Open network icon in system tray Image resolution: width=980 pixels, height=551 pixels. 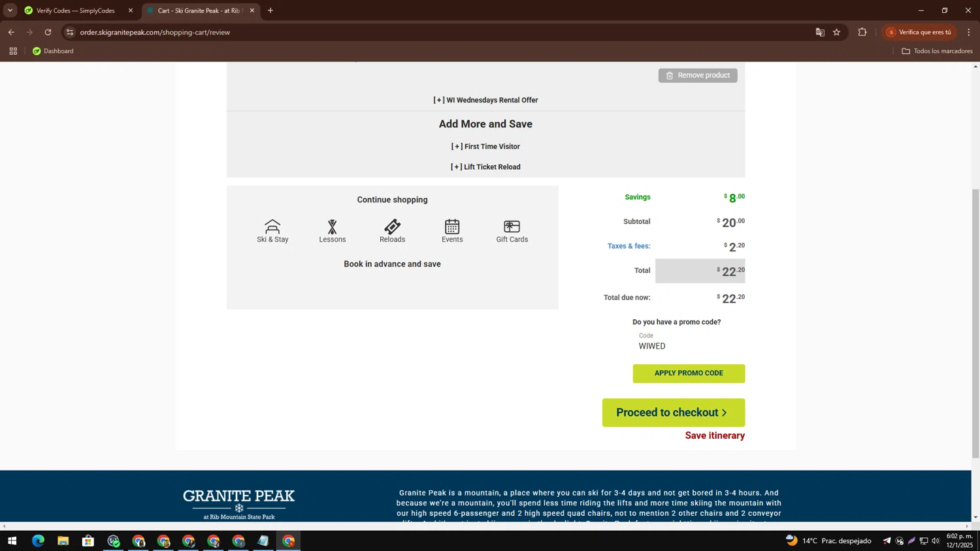tap(924, 541)
